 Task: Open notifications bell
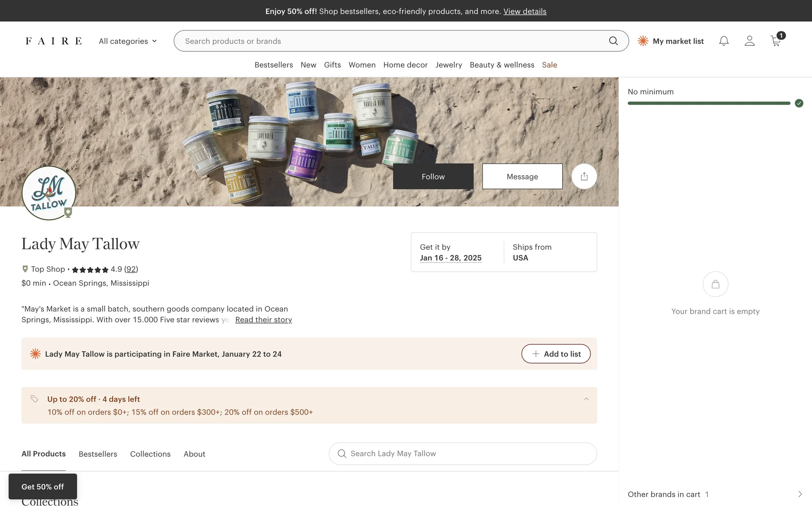pyautogui.click(x=724, y=41)
